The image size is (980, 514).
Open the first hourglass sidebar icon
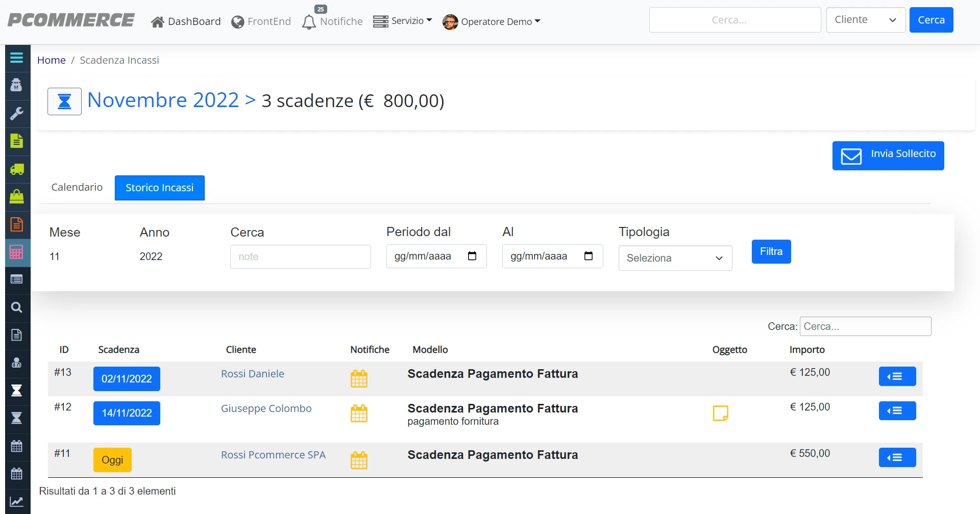click(x=16, y=391)
